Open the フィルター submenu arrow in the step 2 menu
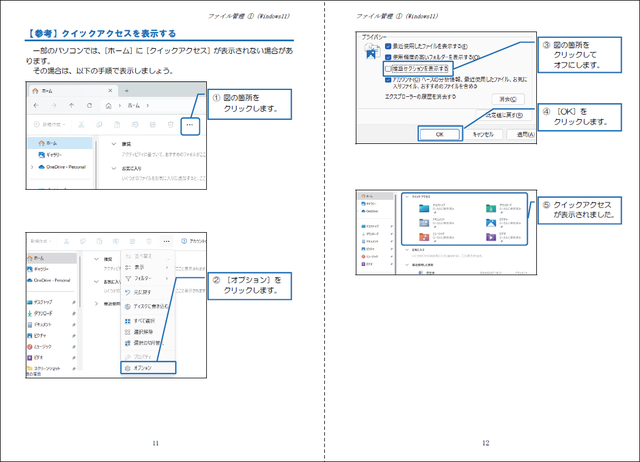The height and width of the screenshot is (462, 640). (x=167, y=278)
